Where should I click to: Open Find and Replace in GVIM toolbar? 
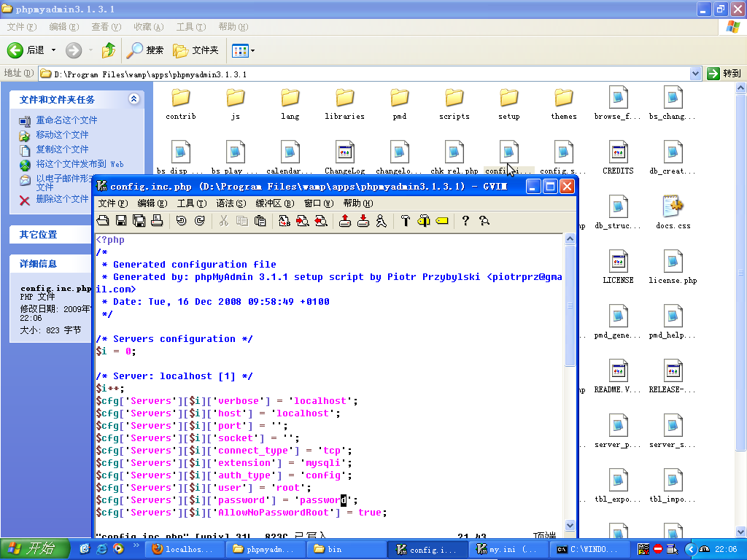click(285, 220)
